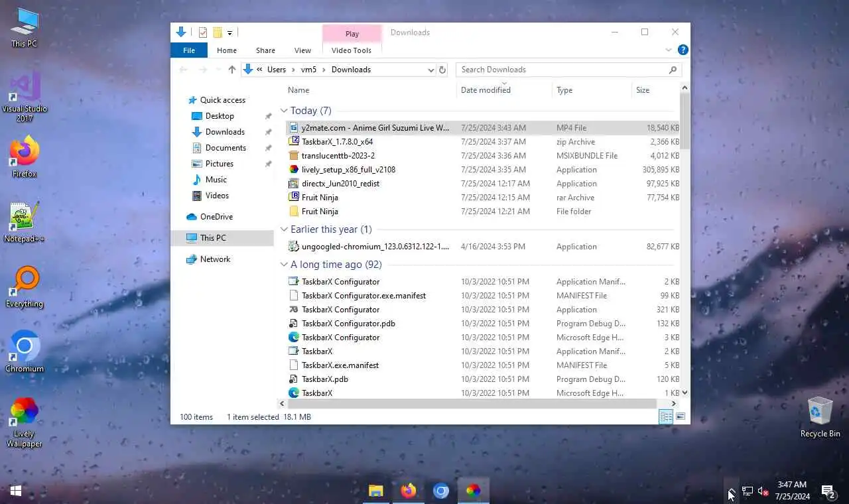Image resolution: width=849 pixels, height=504 pixels.
Task: Open the View ribbon tab
Action: coord(302,50)
